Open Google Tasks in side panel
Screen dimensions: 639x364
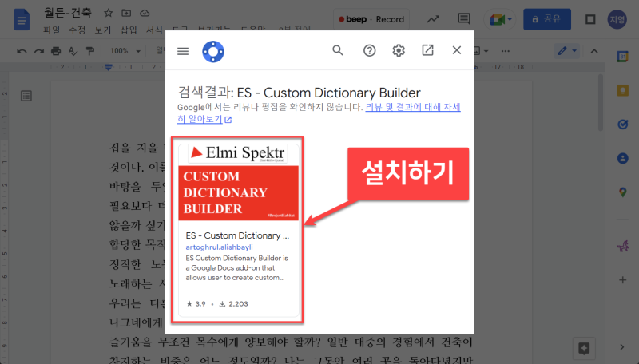(x=623, y=125)
